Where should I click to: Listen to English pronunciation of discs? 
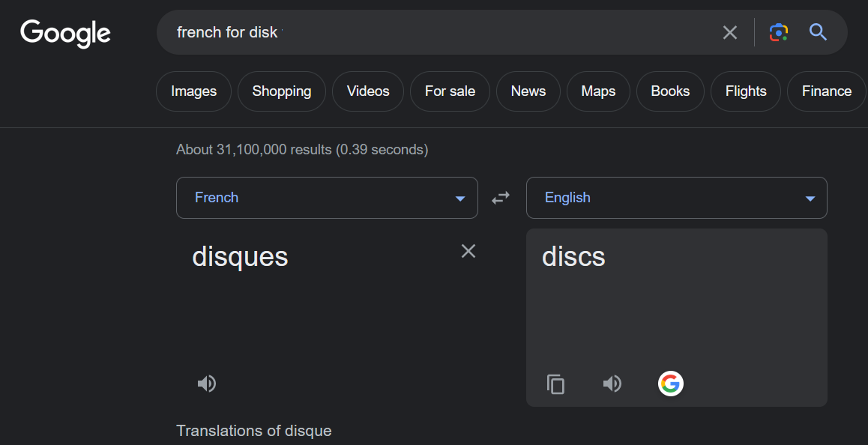(612, 384)
